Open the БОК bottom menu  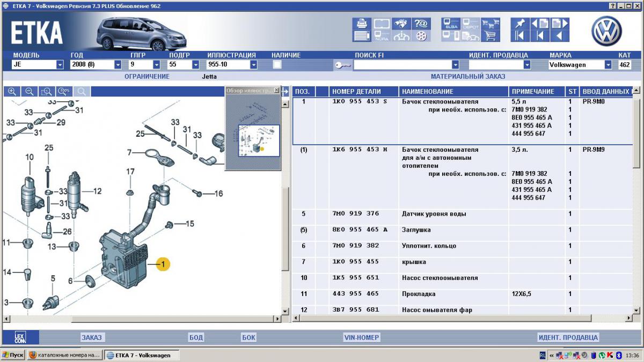(x=248, y=337)
